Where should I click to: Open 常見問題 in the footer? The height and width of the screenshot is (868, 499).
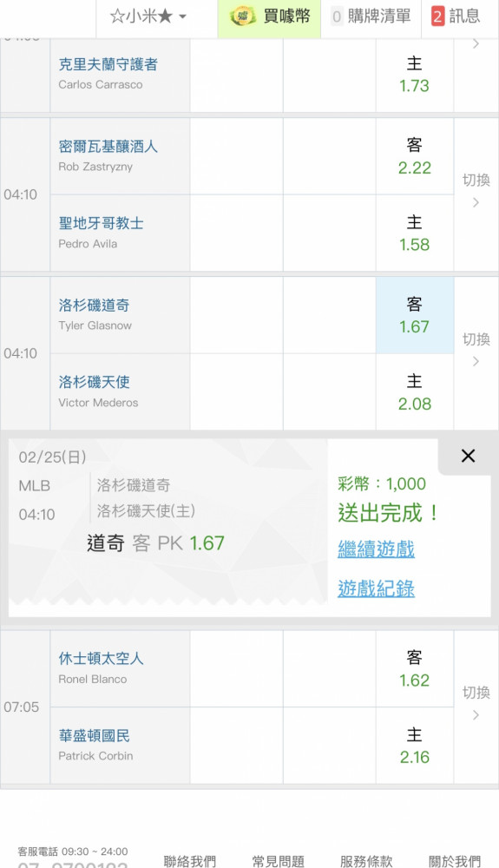coord(279,861)
